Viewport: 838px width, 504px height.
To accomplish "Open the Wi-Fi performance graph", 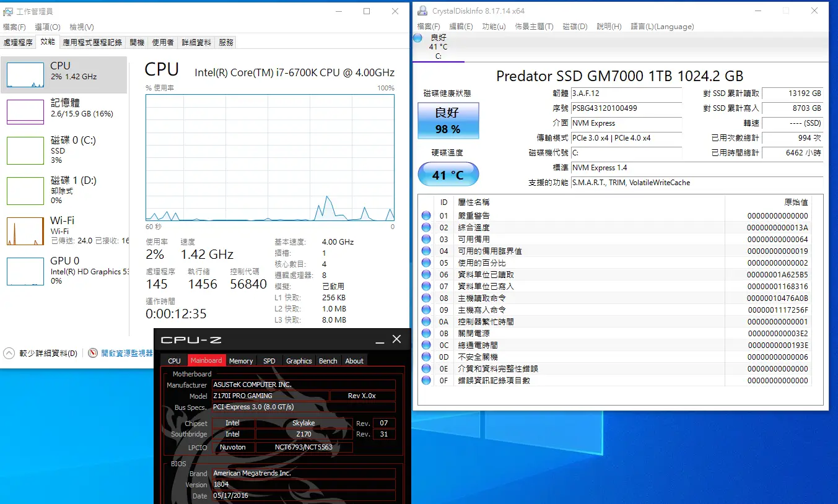I will click(25, 231).
